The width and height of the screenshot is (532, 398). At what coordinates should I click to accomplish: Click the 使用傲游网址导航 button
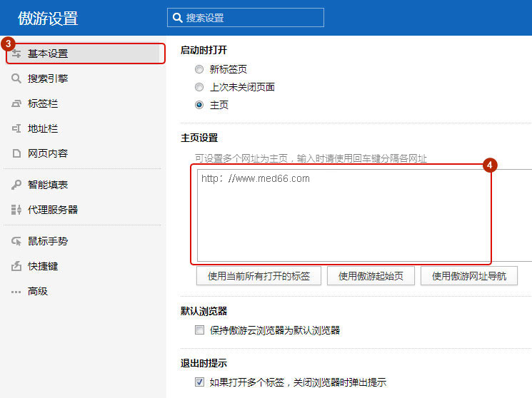[x=468, y=276]
